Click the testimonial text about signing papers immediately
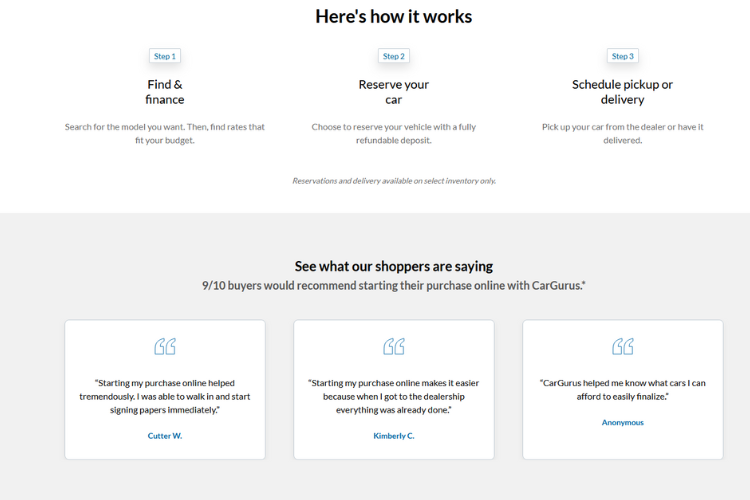The image size is (750, 500). (165, 396)
